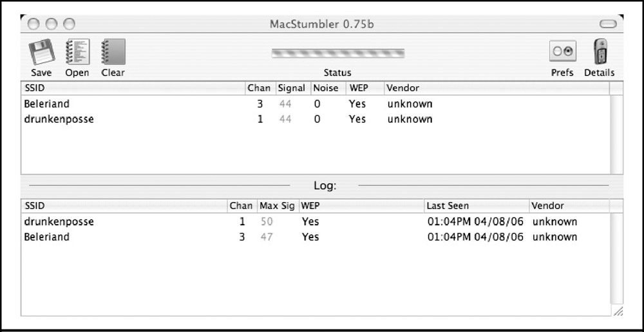This screenshot has width=644, height=332.
Task: Clear the network list using Clear icon
Action: pos(113,52)
